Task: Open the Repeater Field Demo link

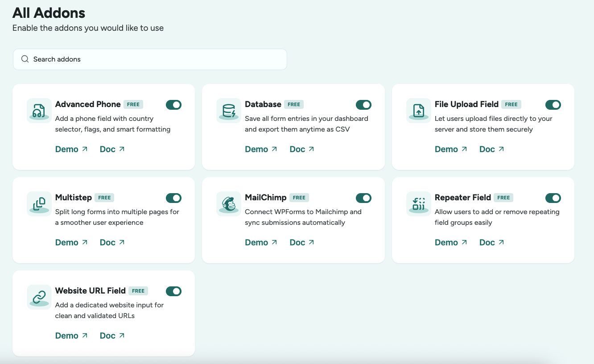Action: [451, 242]
